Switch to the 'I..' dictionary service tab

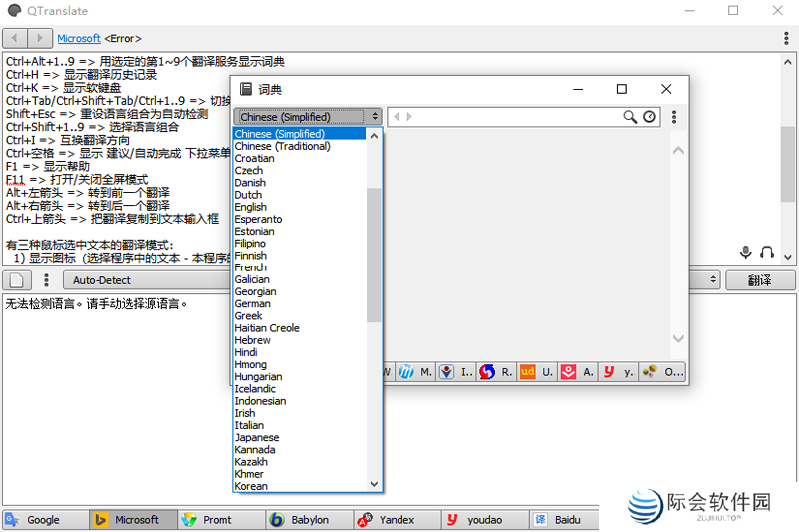457,372
